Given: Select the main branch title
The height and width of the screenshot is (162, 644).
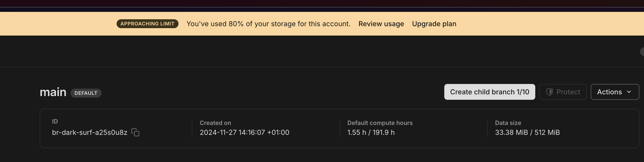Looking at the screenshot, I should pos(53,92).
